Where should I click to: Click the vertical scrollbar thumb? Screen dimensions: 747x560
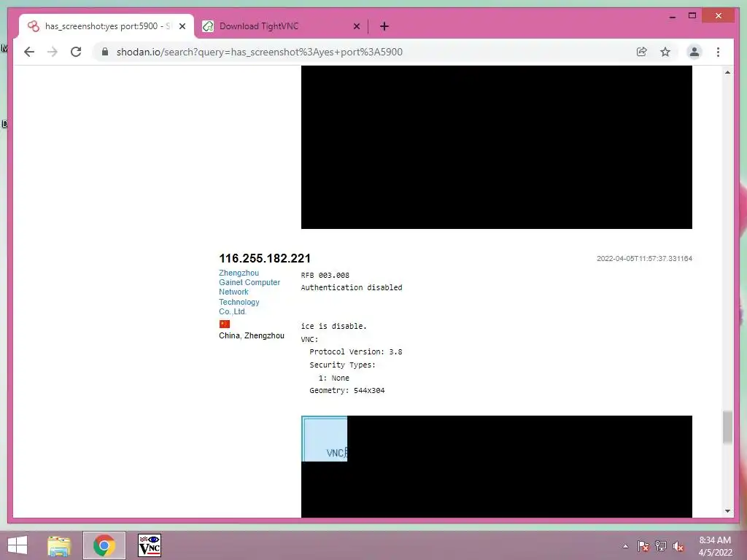click(x=727, y=427)
